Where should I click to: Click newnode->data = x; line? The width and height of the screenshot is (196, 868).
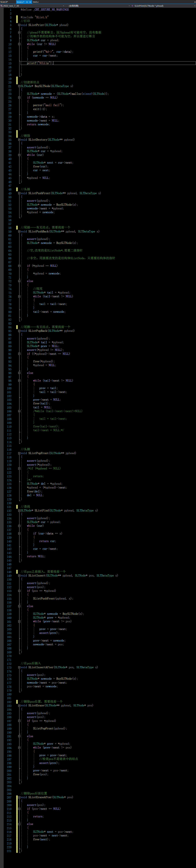tap(41, 117)
